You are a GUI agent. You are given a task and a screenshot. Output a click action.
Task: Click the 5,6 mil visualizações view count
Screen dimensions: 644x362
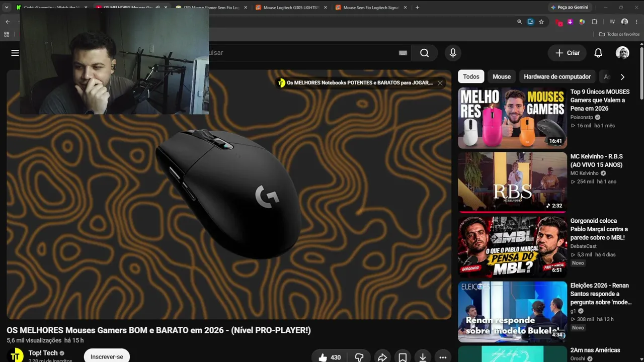click(x=34, y=340)
